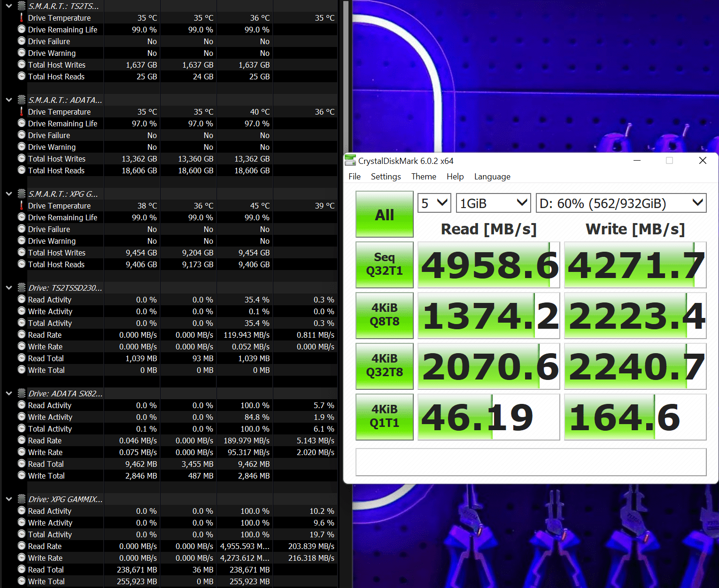Screen dimensions: 719x588
Task: Select XPG Drive Temperature maximum 45 °C
Action: click(260, 206)
